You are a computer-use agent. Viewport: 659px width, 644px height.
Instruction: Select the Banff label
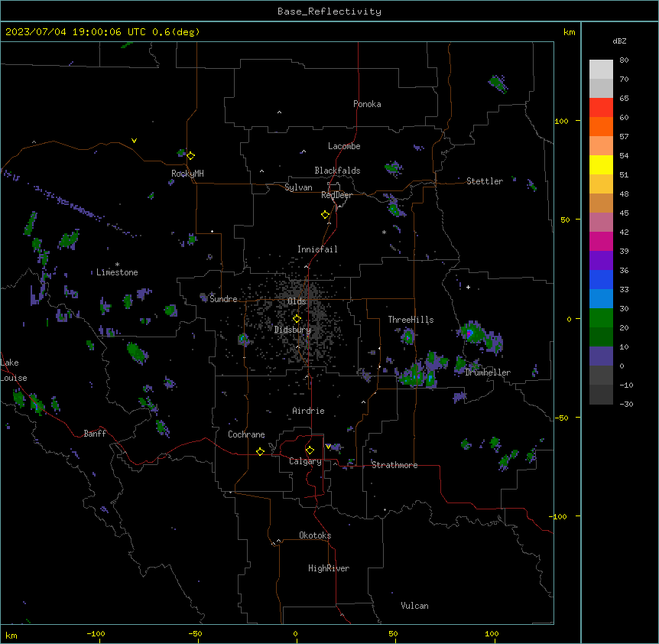(x=95, y=434)
